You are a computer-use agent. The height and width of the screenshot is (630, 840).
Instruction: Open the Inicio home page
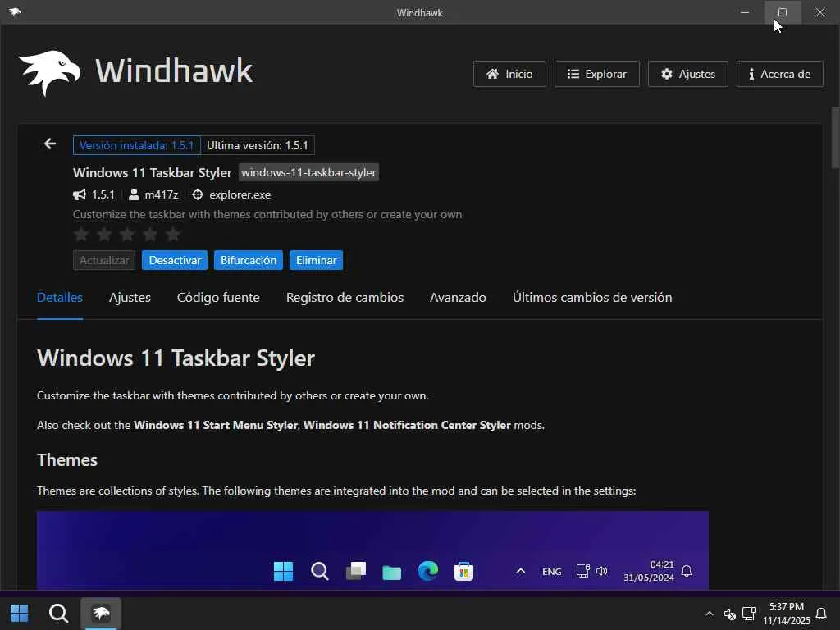pos(509,74)
